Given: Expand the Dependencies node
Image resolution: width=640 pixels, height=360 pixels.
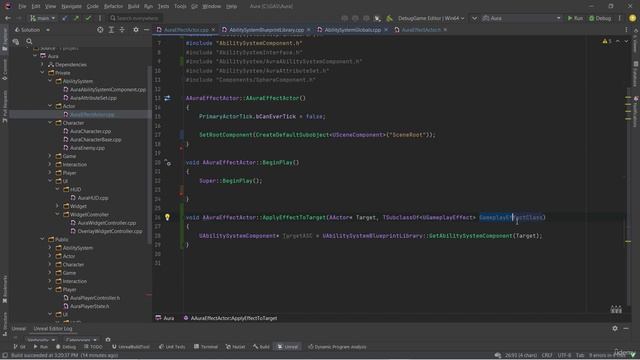Looking at the screenshot, I should (42, 64).
